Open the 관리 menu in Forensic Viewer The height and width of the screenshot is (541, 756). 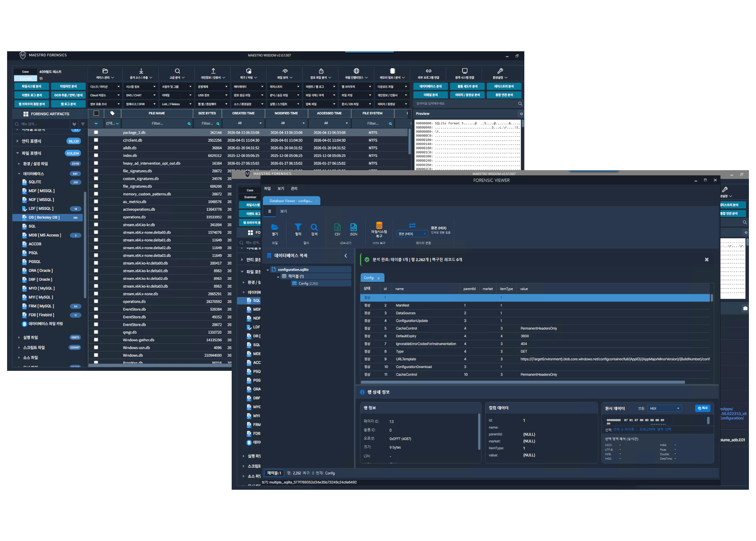point(294,188)
